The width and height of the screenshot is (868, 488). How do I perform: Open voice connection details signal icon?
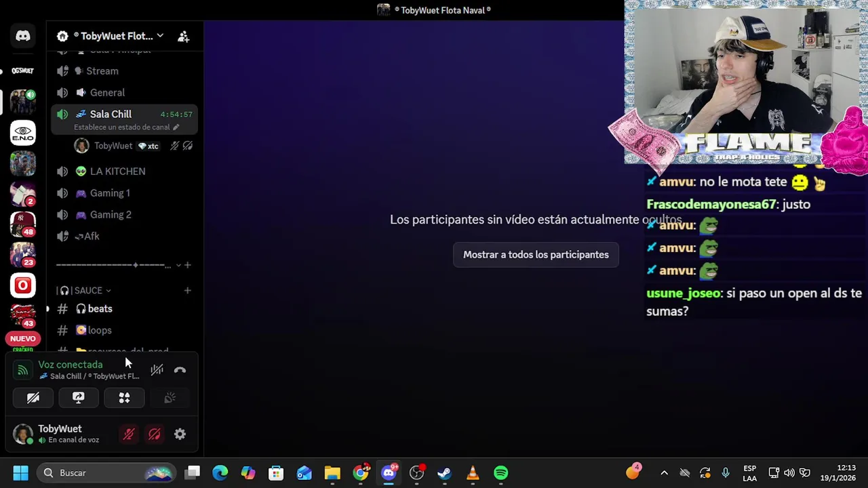22,370
